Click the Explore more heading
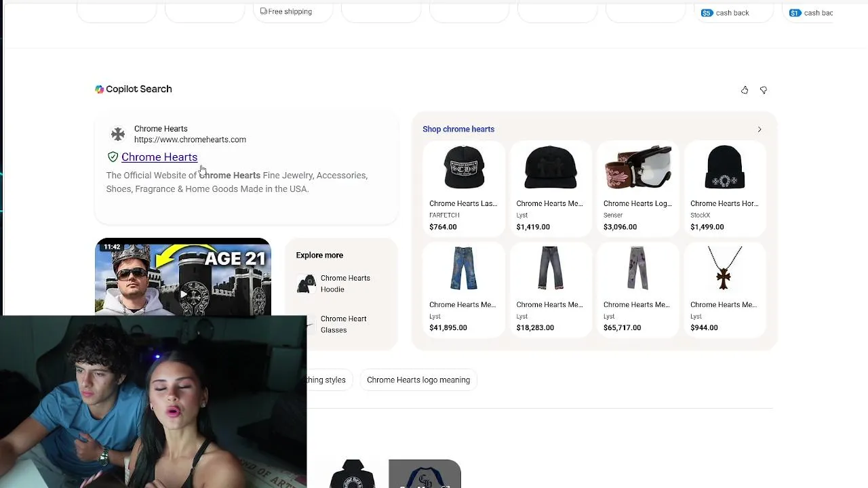 319,256
